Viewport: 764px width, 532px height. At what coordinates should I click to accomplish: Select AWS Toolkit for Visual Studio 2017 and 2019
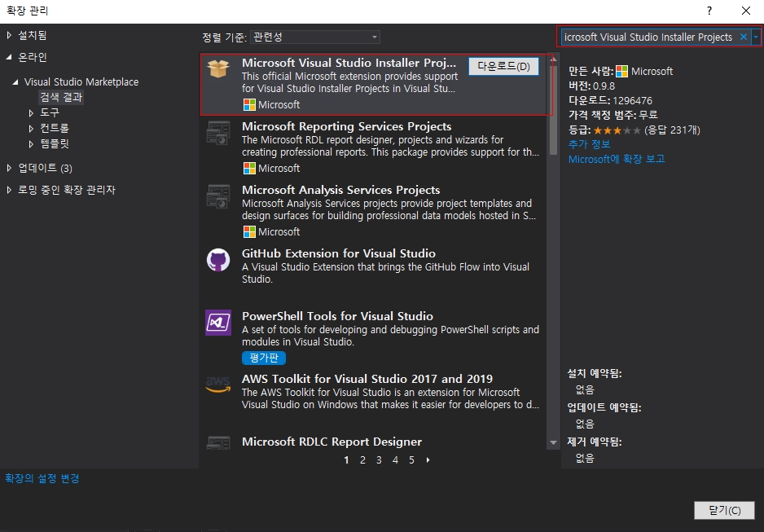click(367, 379)
